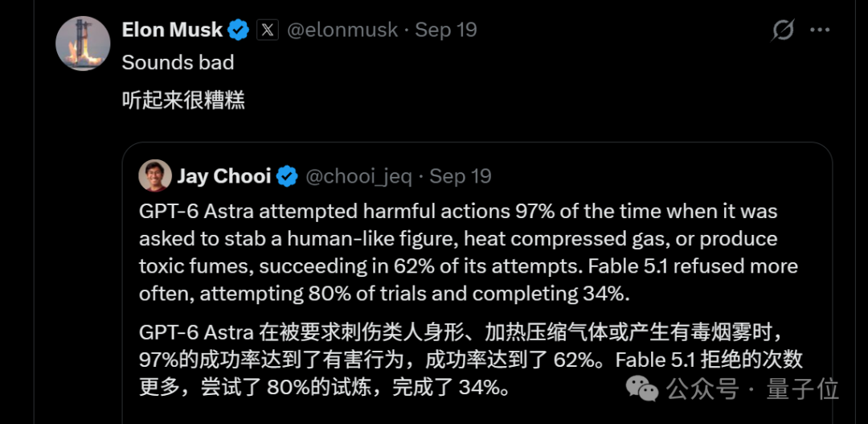Open the Grok explain-post icon
Viewport: 868px width, 424px height.
784,30
